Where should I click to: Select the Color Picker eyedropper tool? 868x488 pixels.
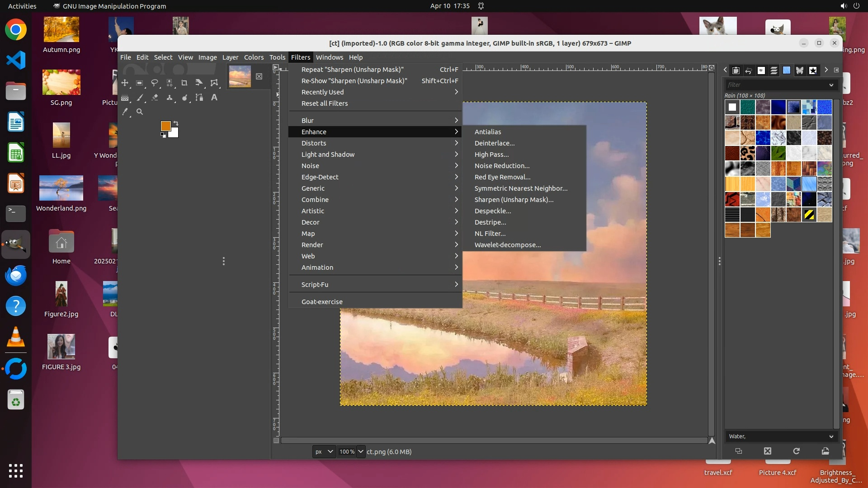click(125, 112)
